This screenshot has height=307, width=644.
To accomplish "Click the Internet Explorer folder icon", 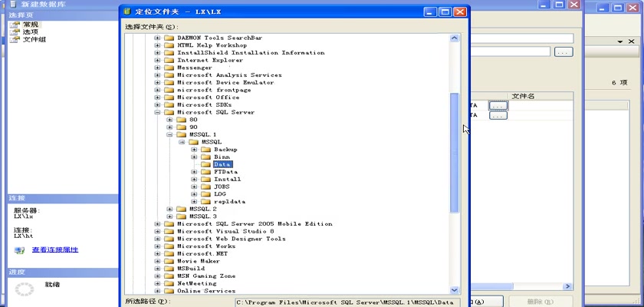I will click(169, 61).
